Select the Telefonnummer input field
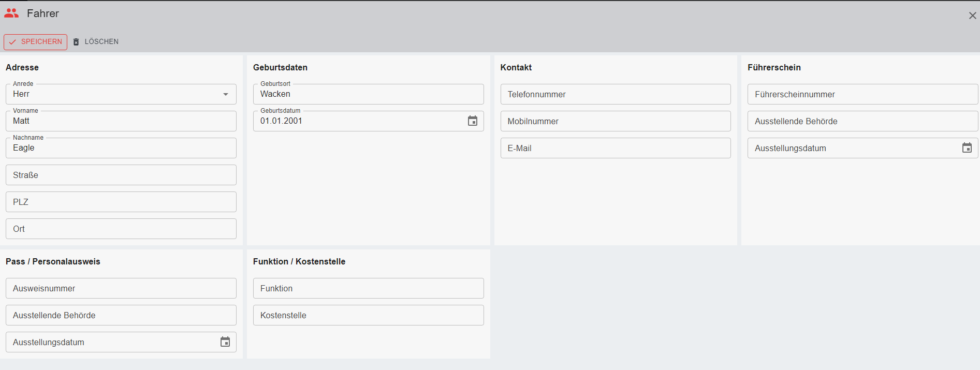980x370 pixels. pos(615,94)
